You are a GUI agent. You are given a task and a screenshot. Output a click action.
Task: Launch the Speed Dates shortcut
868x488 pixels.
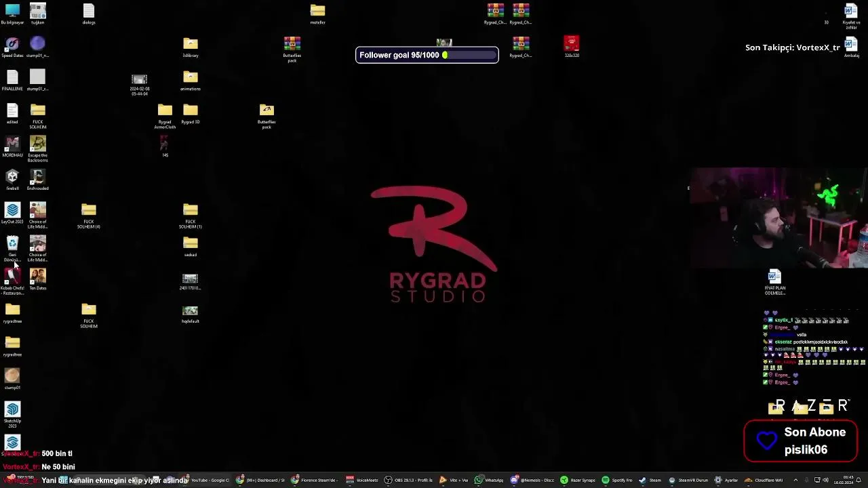pyautogui.click(x=12, y=47)
